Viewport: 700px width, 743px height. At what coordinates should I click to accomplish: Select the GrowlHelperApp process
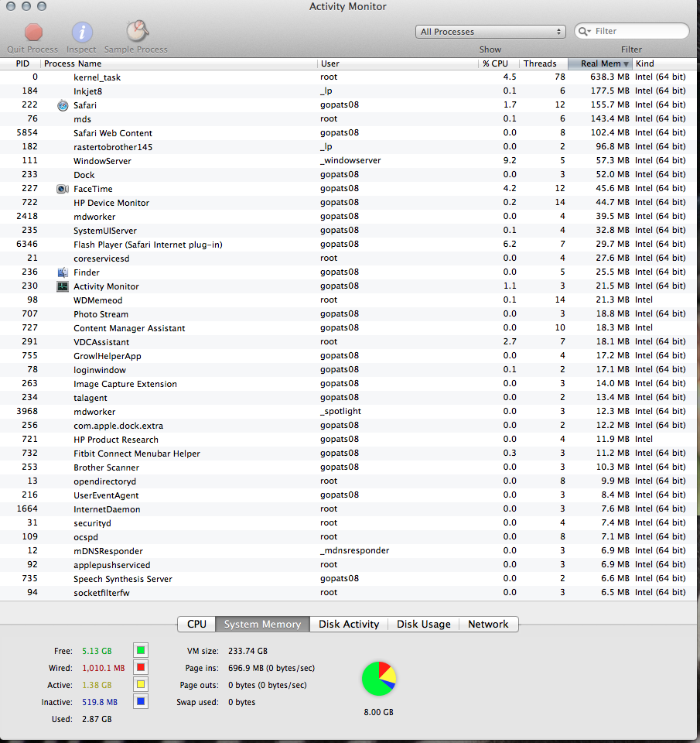click(x=348, y=356)
